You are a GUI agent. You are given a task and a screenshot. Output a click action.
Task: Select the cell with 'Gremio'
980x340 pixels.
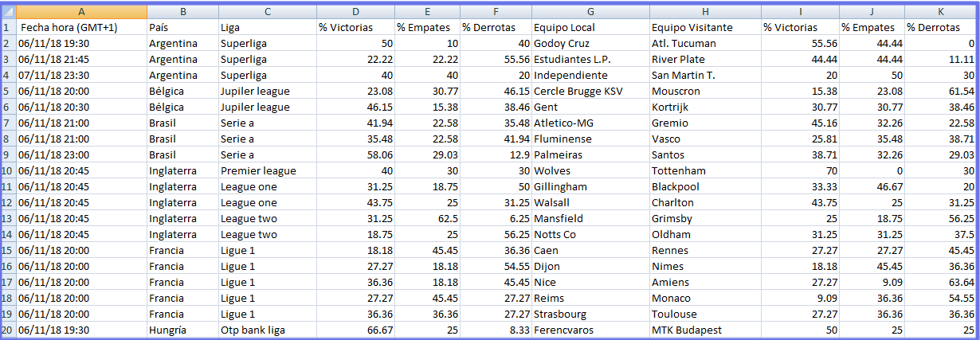[x=705, y=123]
